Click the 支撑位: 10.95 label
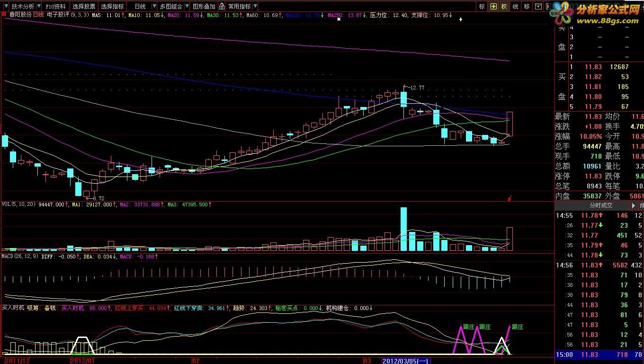Image resolution: width=644 pixels, height=364 pixels. tap(431, 15)
